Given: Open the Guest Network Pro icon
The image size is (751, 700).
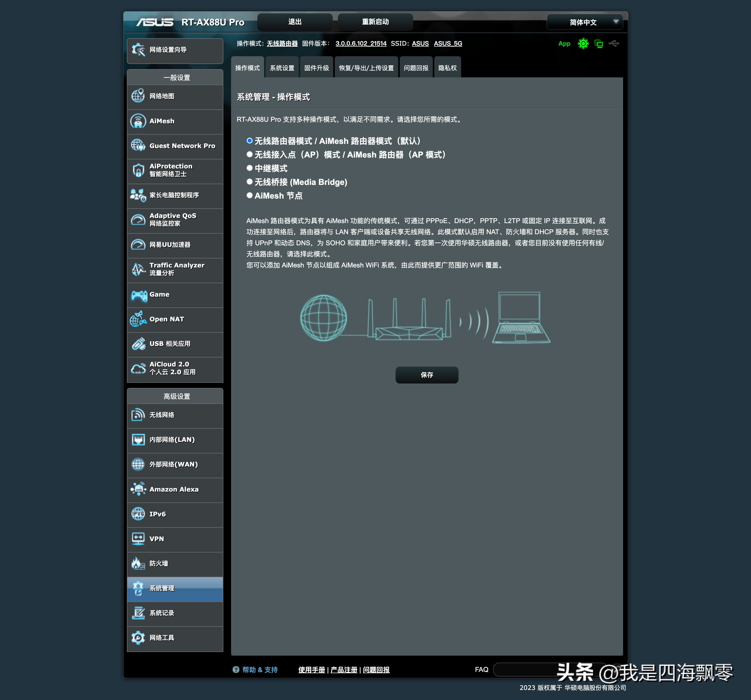Looking at the screenshot, I should point(138,145).
